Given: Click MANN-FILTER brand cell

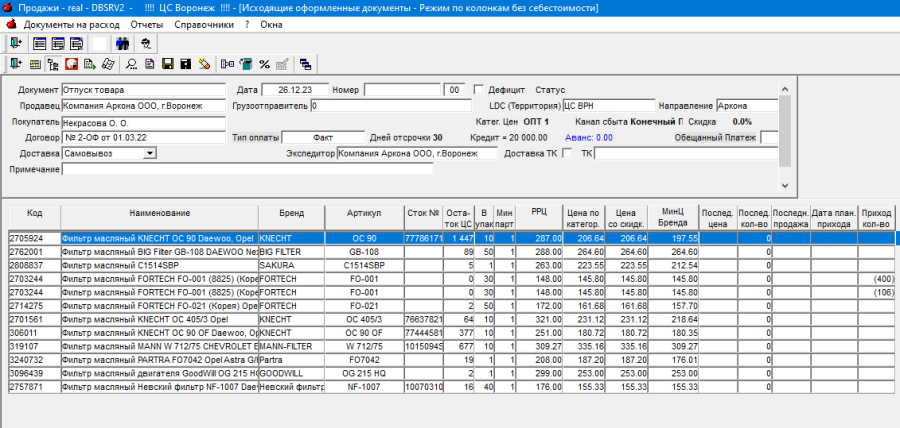Looking at the screenshot, I should coord(292,347).
